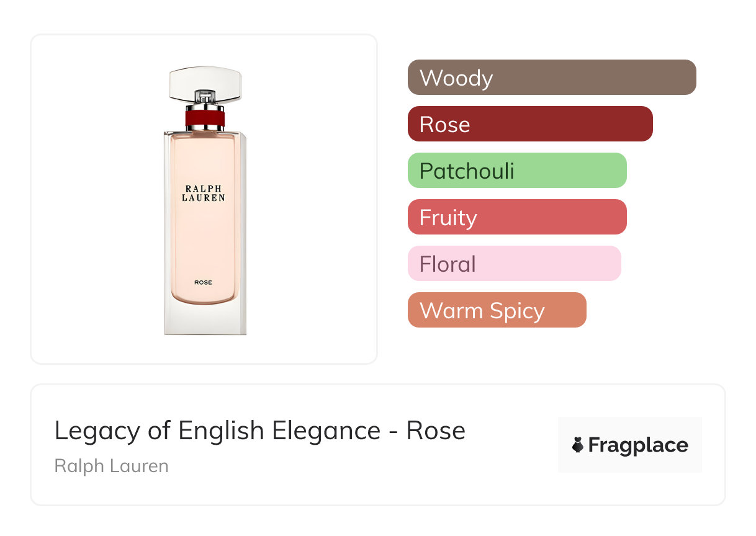Viewport: 756px width, 536px height.
Task: Click the white cap of perfume bottle
Action: 205,81
